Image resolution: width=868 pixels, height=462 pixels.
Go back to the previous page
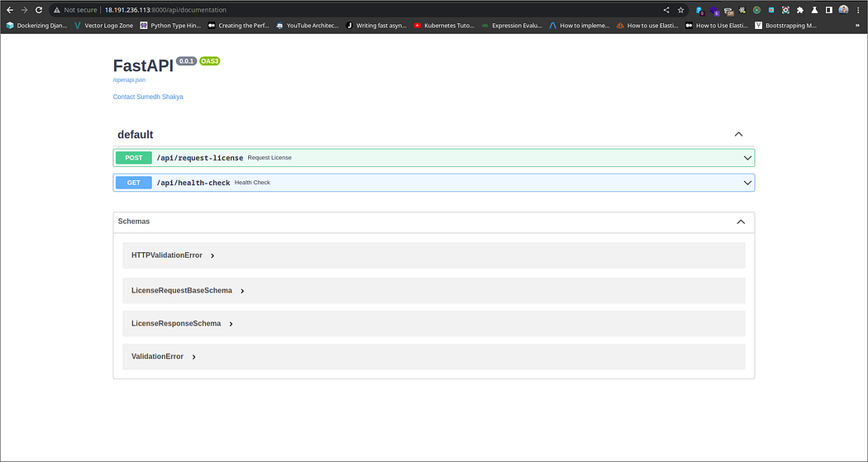pyautogui.click(x=9, y=10)
